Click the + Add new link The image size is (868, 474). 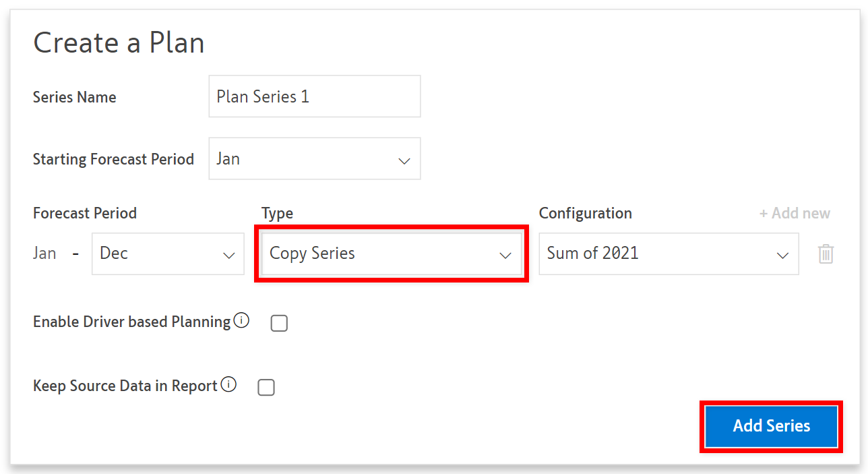click(x=795, y=213)
